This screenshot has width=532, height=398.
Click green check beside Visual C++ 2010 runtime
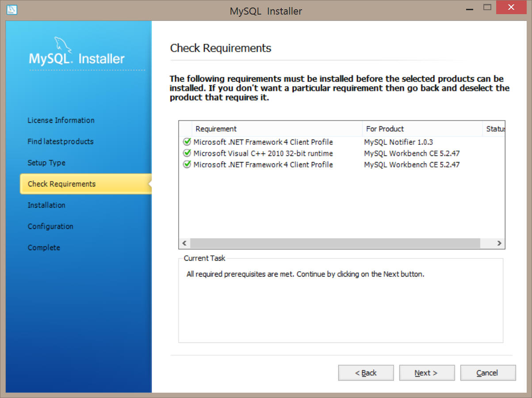tap(187, 153)
